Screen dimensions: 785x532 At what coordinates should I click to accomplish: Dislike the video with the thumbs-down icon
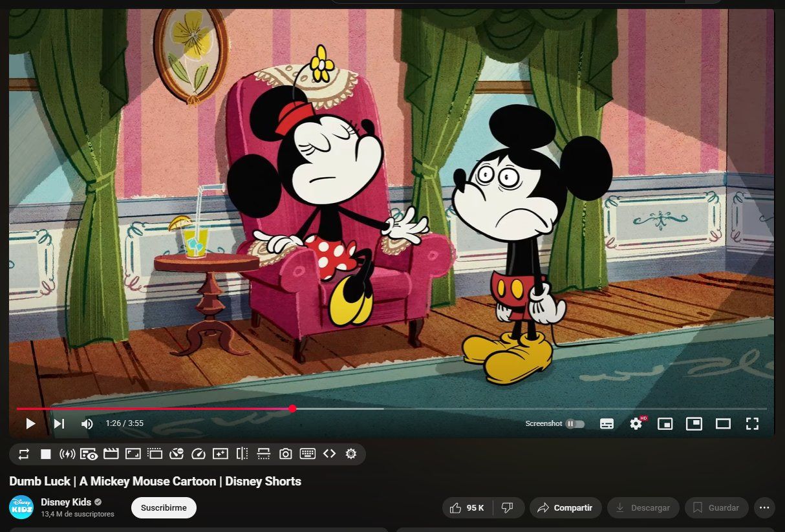pyautogui.click(x=508, y=508)
